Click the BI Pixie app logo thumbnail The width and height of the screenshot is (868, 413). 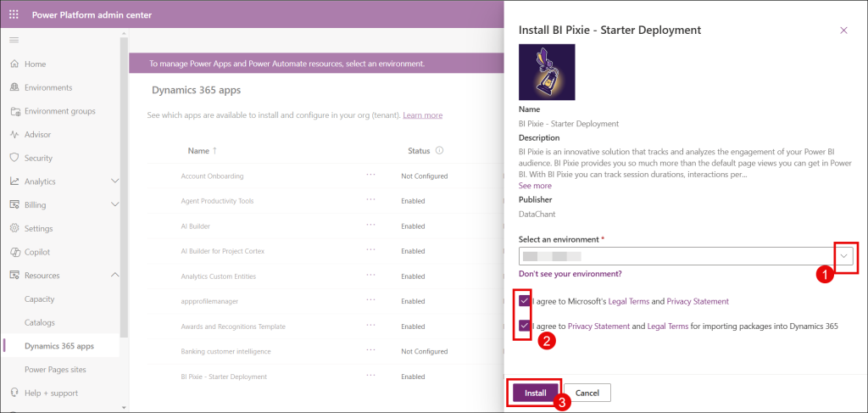click(x=547, y=72)
